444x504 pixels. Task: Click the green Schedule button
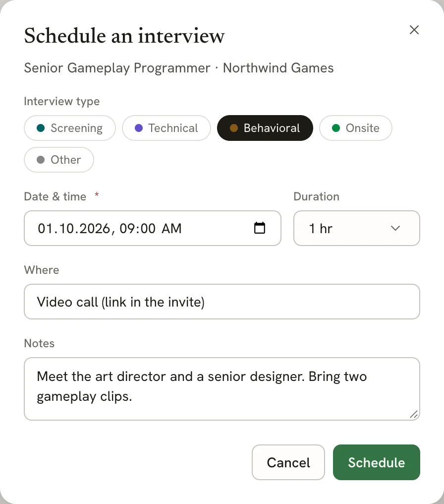coord(376,462)
